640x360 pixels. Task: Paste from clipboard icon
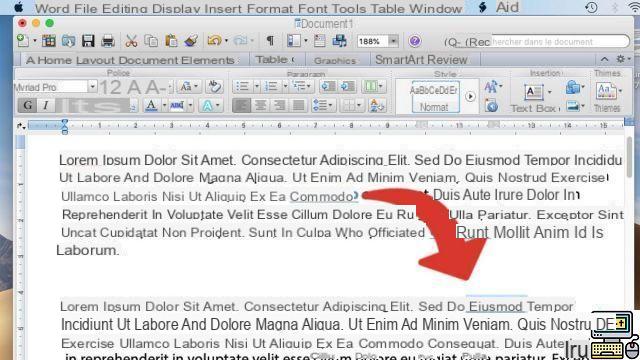tap(171, 41)
